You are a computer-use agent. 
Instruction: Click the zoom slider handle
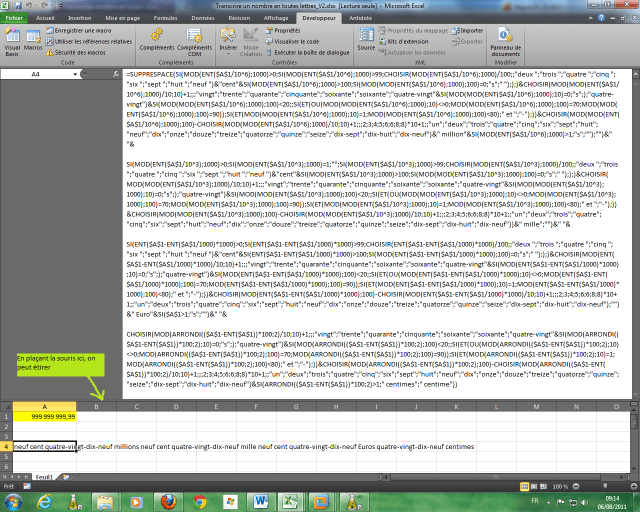click(x=605, y=486)
